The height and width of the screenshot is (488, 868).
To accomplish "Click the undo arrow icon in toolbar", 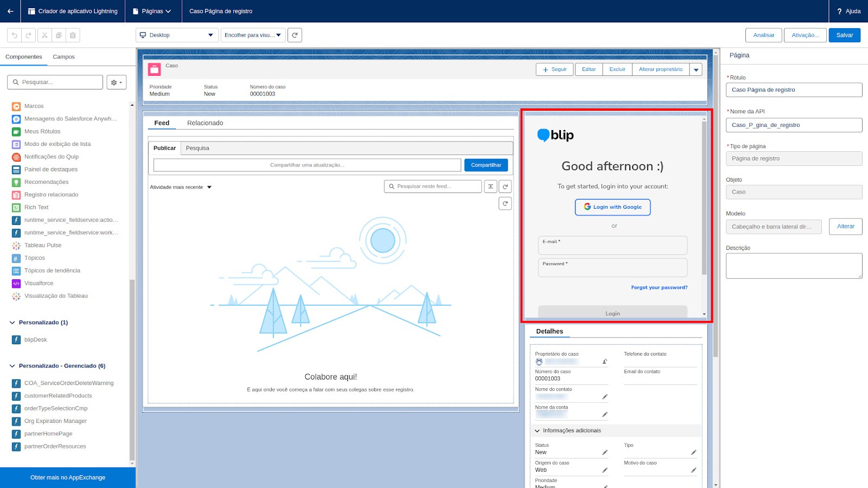I will click(15, 35).
